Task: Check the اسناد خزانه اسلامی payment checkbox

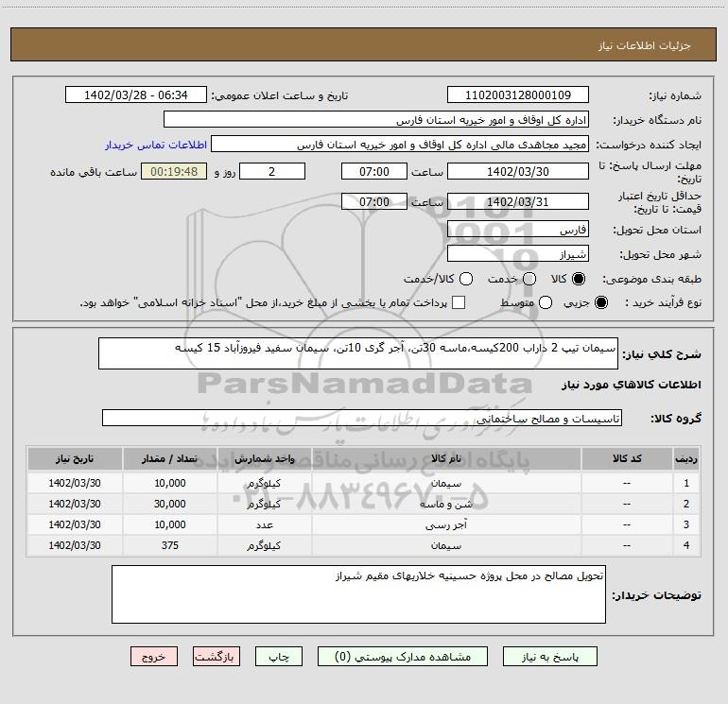Action: 459,302
